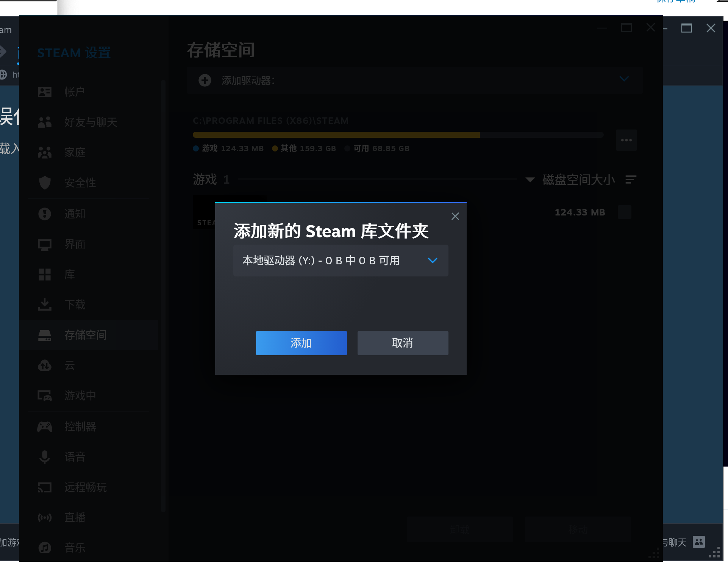The width and height of the screenshot is (728, 565).
Task: Open Security (安全性) shield icon
Action: click(45, 183)
